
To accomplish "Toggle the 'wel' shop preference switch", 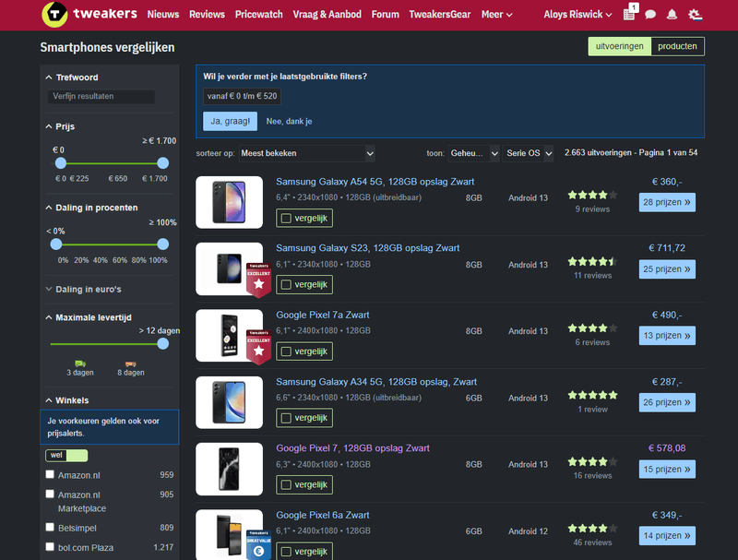I will click(x=66, y=455).
